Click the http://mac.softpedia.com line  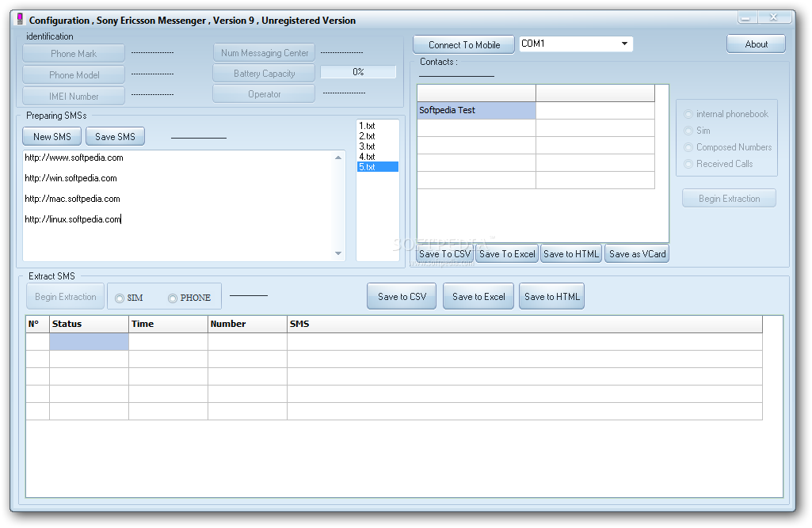click(73, 199)
